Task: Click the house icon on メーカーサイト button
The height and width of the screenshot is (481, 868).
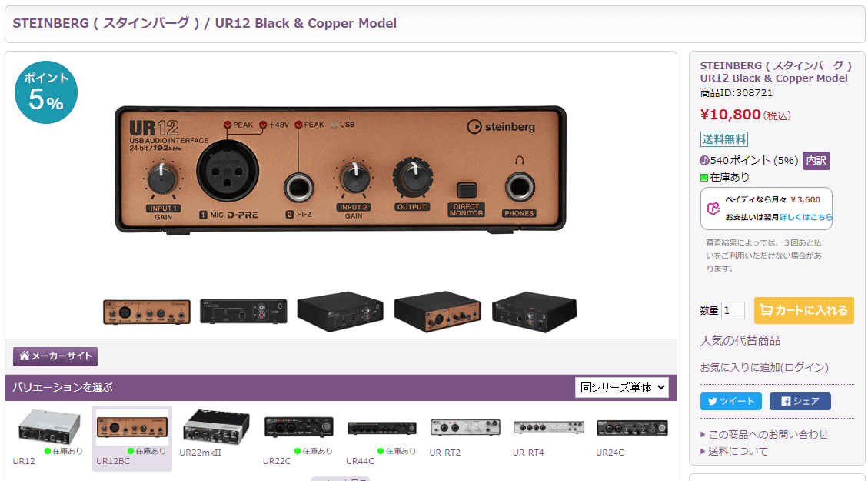Action: click(25, 356)
